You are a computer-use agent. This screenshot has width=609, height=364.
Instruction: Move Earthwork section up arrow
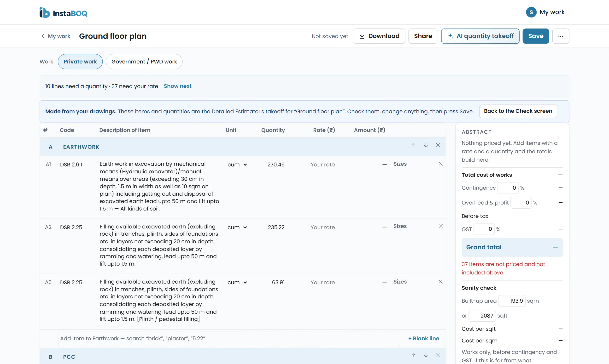pyautogui.click(x=414, y=145)
